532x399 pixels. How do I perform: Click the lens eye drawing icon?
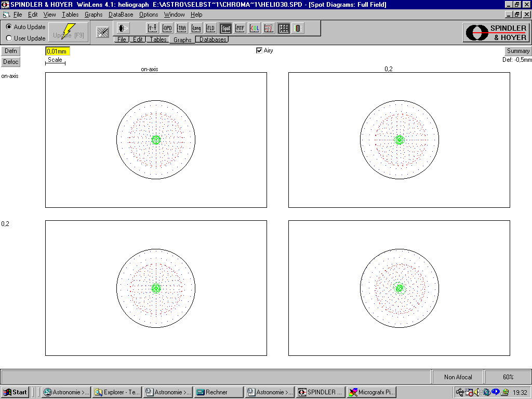pyautogui.click(x=124, y=28)
